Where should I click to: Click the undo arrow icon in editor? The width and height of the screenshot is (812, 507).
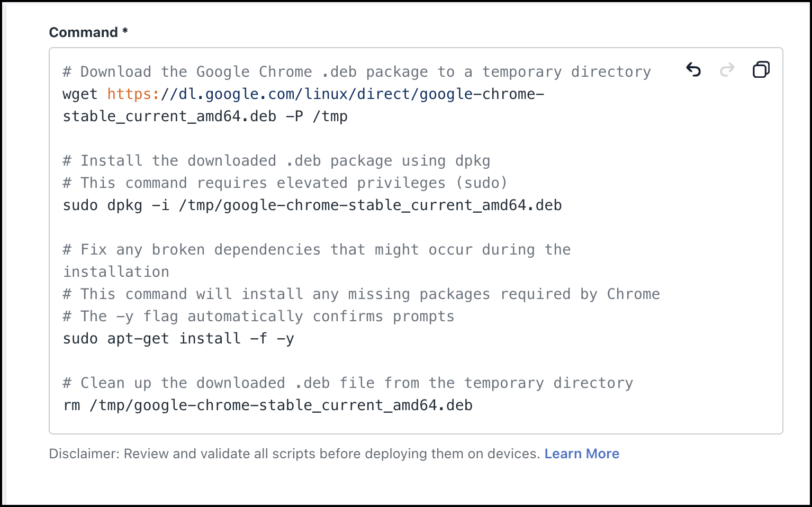[x=693, y=70]
